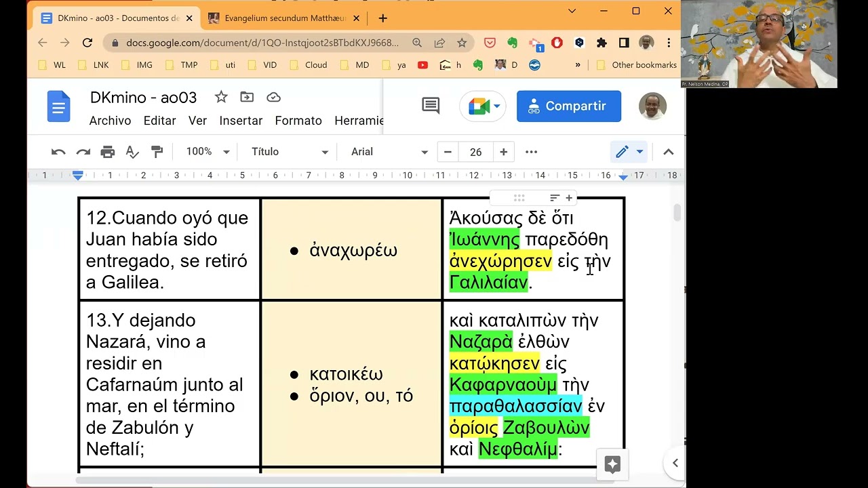Check the cloud save status icon
Viewport: 868px width, 488px height.
click(x=273, y=97)
